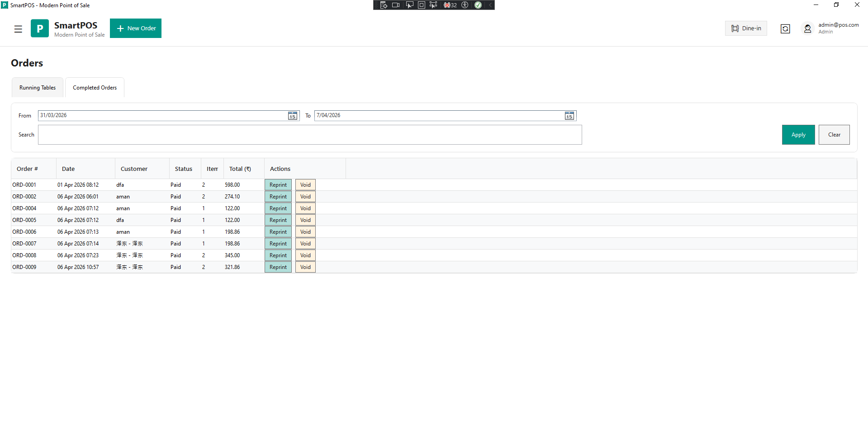The image size is (868, 448).
Task: Click the SmartPOS green P logo
Action: point(40,28)
